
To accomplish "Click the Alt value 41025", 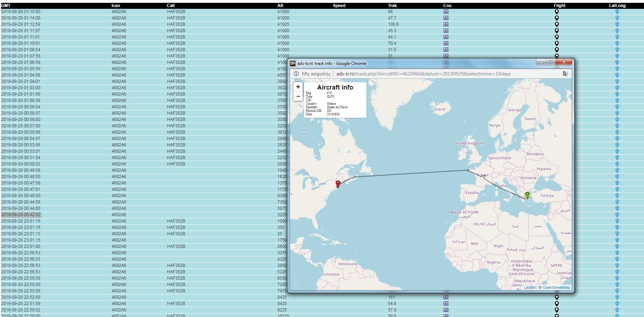I will click(283, 24).
